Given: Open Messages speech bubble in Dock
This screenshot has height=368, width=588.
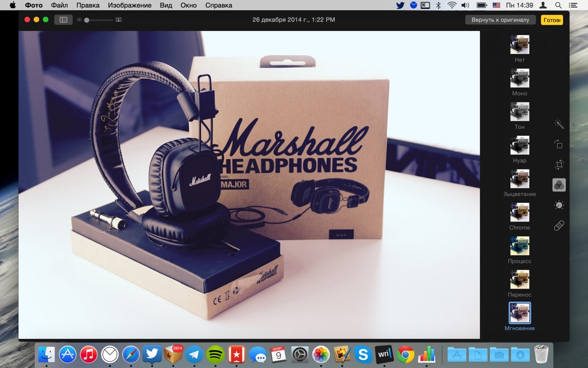Looking at the screenshot, I should point(258,354).
